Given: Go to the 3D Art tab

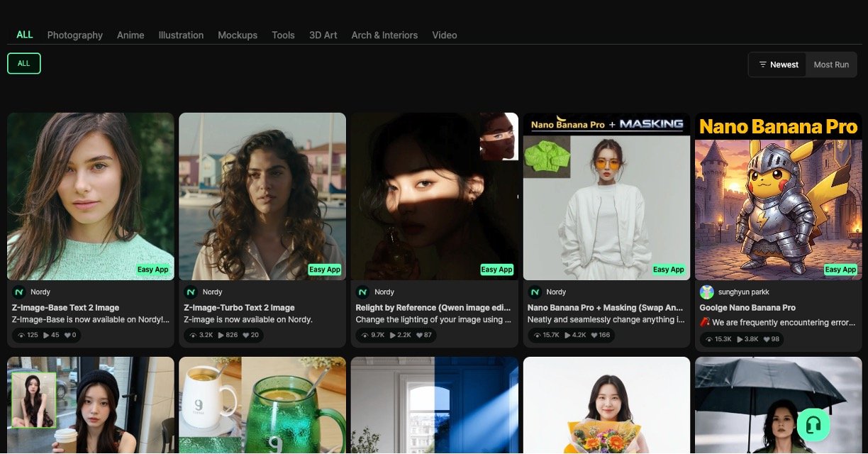Looking at the screenshot, I should pyautogui.click(x=323, y=35).
